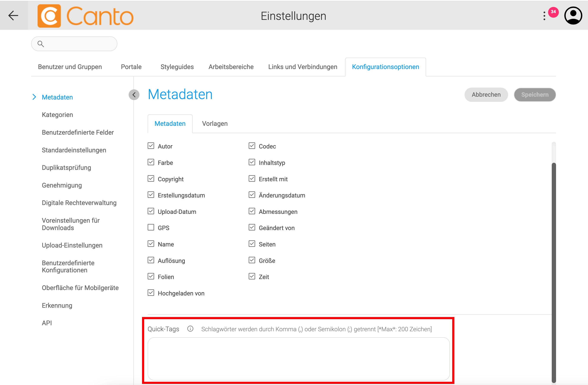Toggle the Auflösung checkbox

151,260
